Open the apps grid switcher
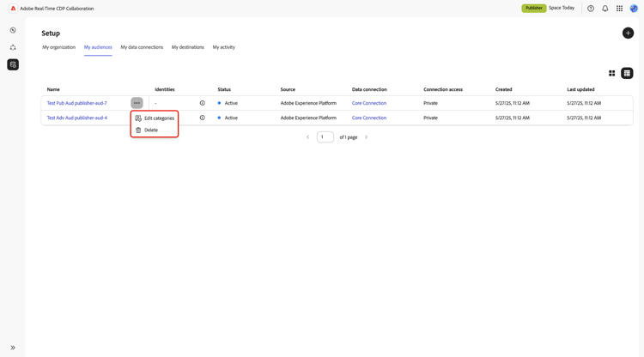 [x=619, y=9]
